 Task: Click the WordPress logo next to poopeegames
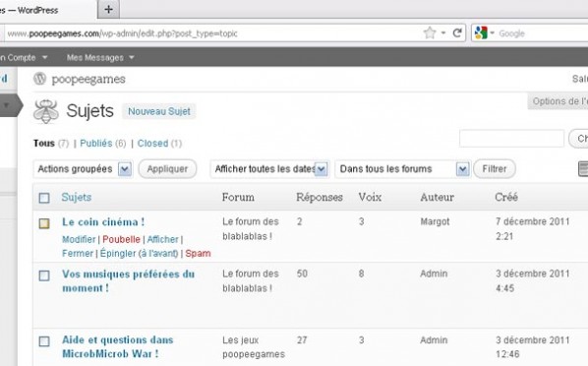tap(39, 79)
